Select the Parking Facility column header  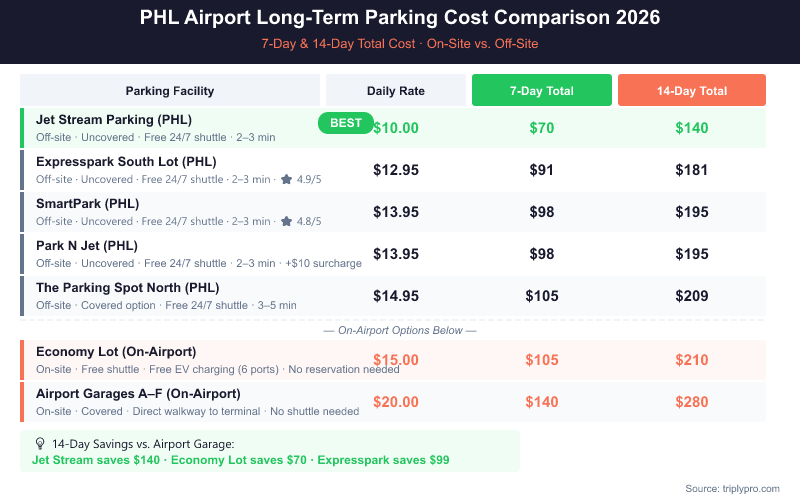coord(170,91)
